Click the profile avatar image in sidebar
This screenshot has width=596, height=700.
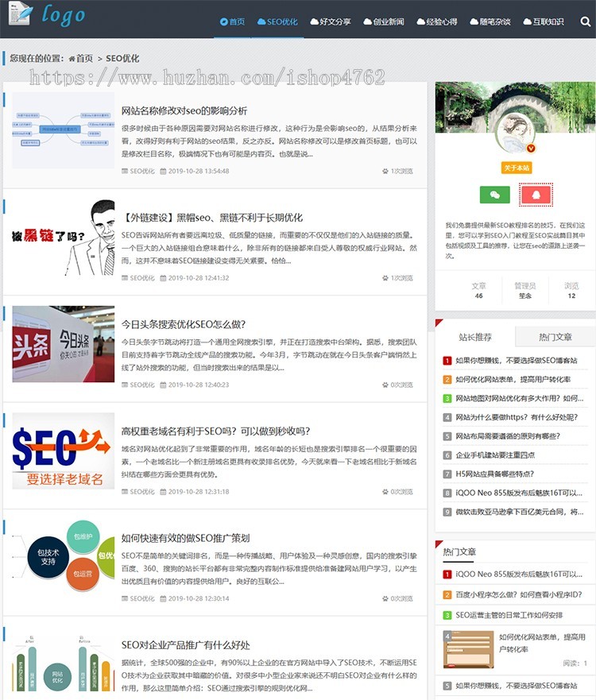click(x=515, y=130)
